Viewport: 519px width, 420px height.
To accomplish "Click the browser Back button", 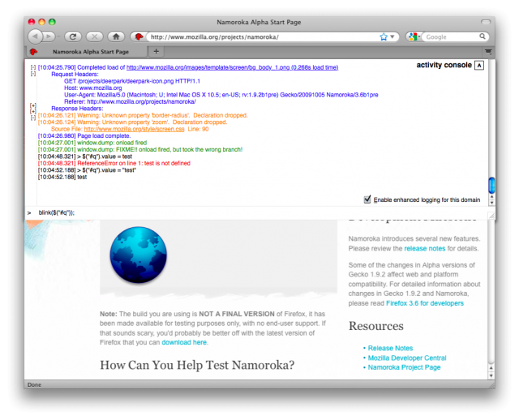I will (36, 36).
